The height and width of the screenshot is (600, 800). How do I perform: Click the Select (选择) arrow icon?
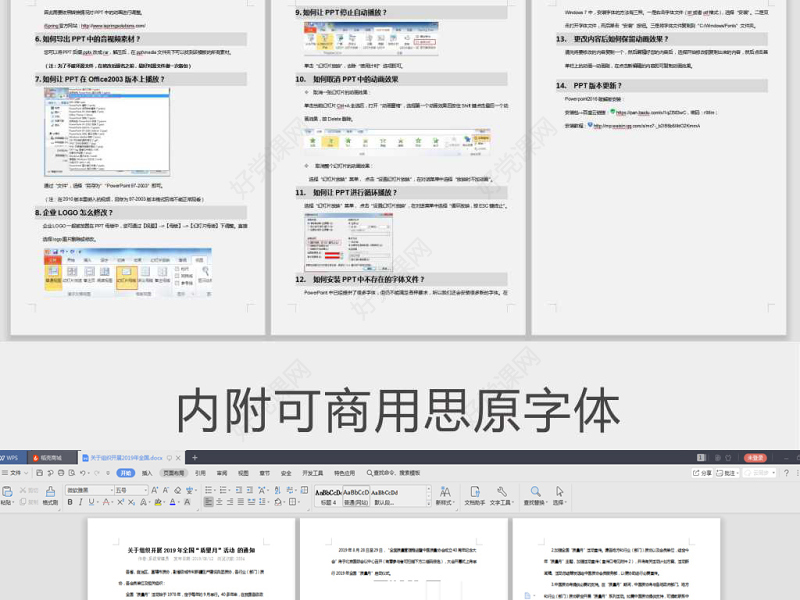pyautogui.click(x=557, y=494)
